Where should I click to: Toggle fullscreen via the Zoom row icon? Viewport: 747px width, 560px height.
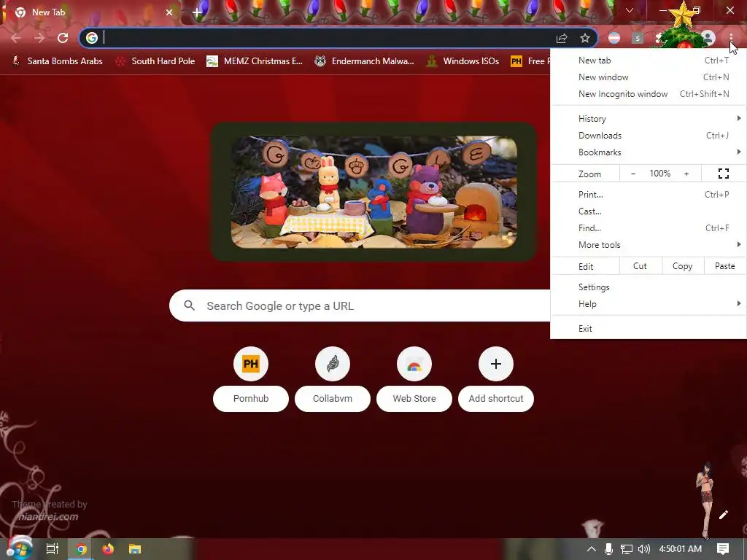[723, 174]
